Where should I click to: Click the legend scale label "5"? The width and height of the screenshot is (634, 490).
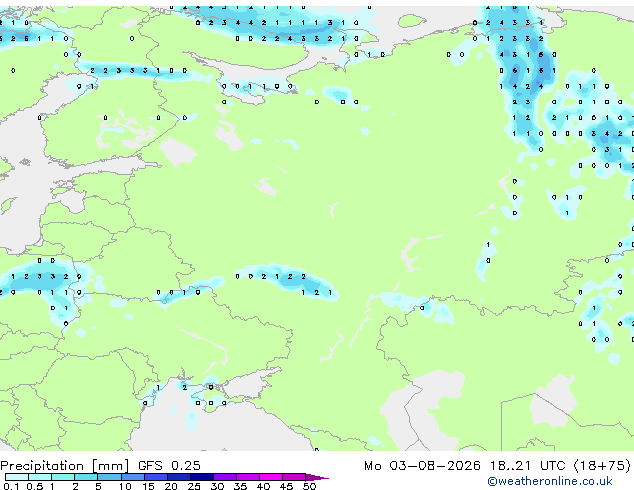98,486
